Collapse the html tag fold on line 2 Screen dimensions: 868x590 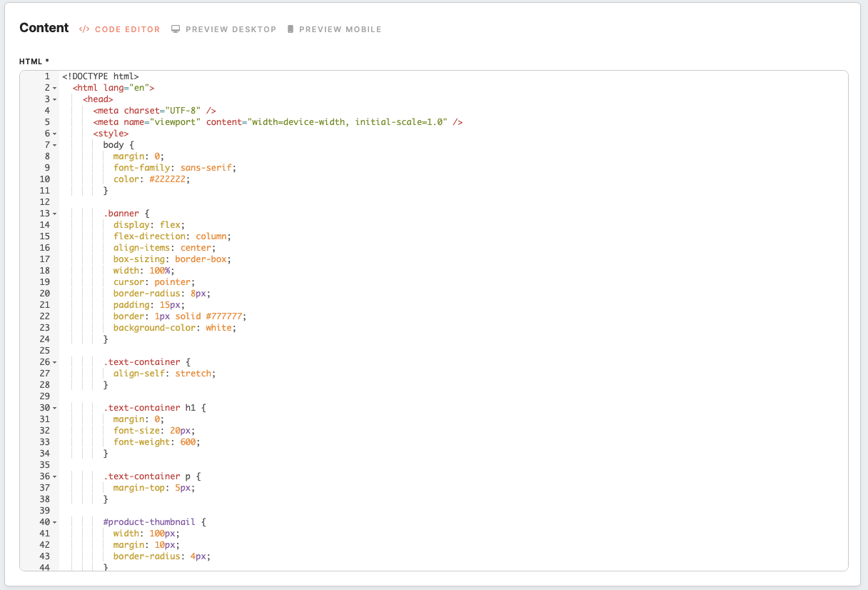coord(55,88)
